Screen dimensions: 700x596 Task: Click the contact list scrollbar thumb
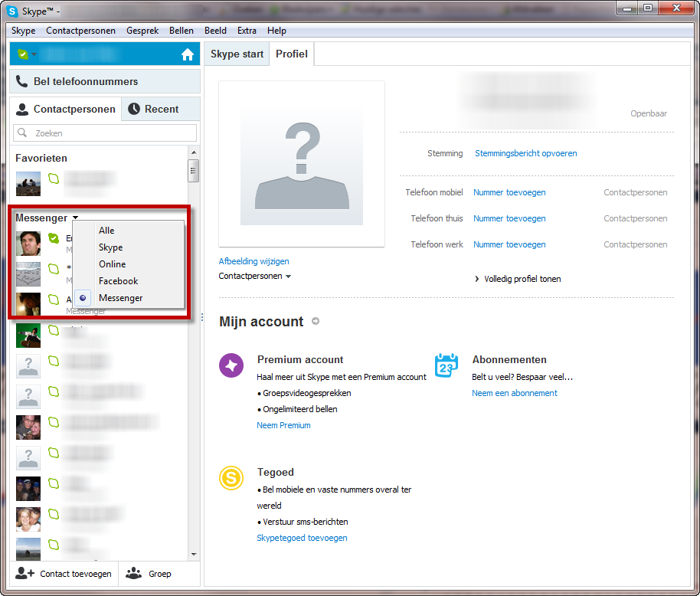point(193,171)
